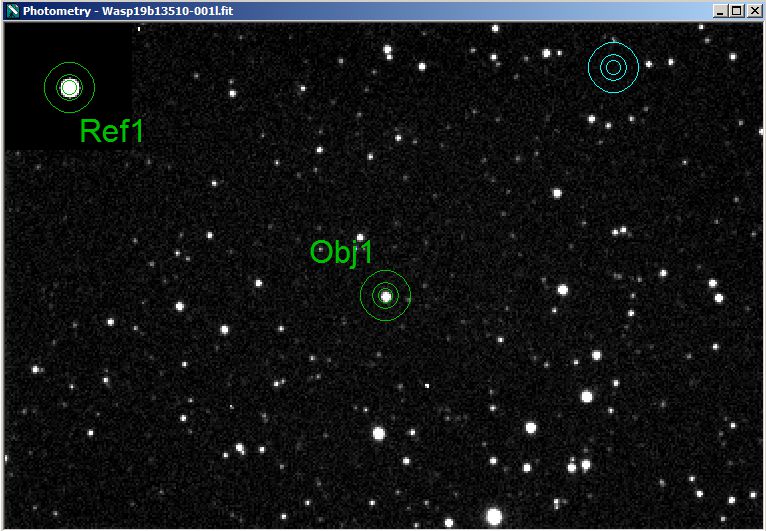
Task: Click the outer ring of the Obj1 annulus
Action: [x=410, y=296]
